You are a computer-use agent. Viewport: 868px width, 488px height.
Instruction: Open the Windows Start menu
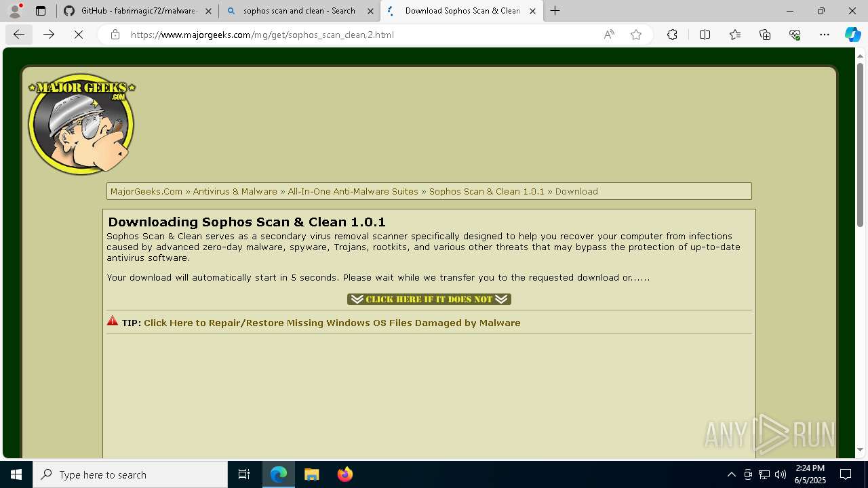pyautogui.click(x=16, y=474)
